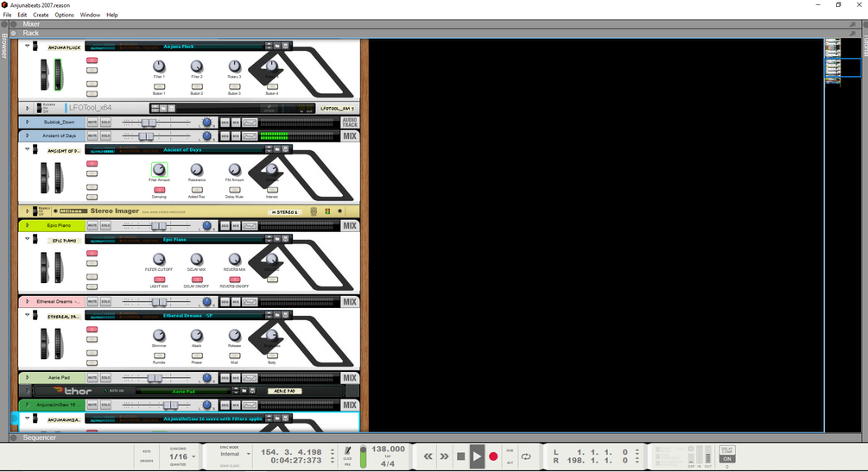This screenshot has width=868, height=472.
Task: Open the automation graph icon on Subkick_Down
Action: (x=250, y=123)
